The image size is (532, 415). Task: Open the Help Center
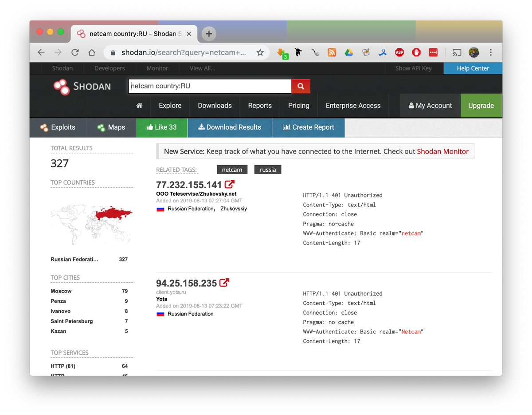(x=473, y=68)
